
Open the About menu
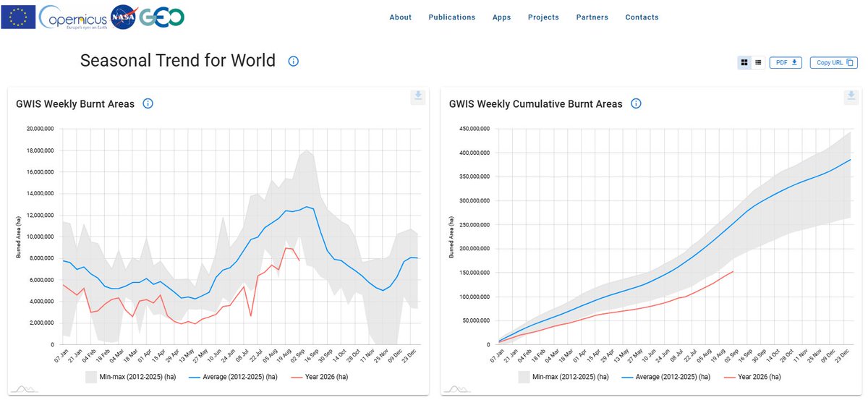point(400,17)
